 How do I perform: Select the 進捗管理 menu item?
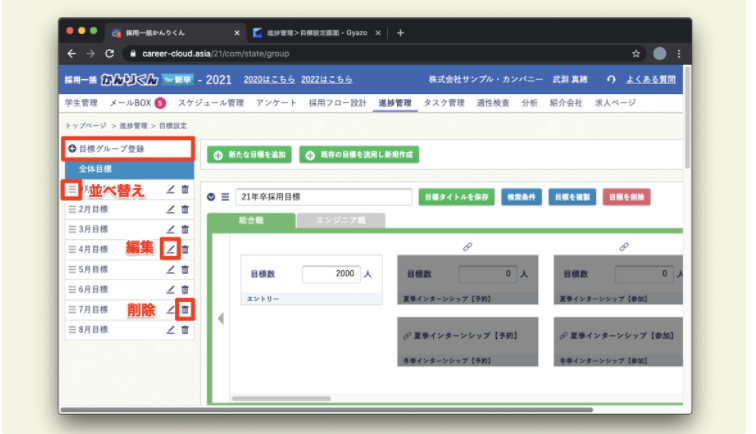click(x=395, y=103)
